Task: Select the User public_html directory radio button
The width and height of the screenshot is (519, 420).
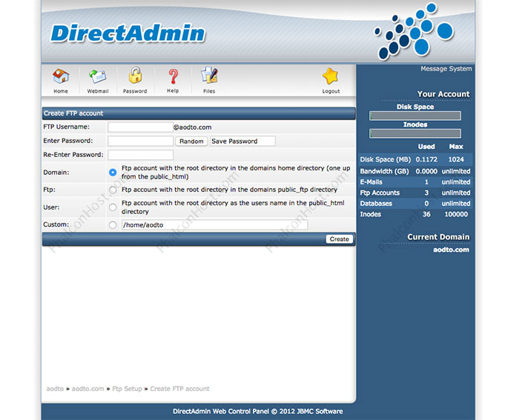Action: [x=113, y=207]
